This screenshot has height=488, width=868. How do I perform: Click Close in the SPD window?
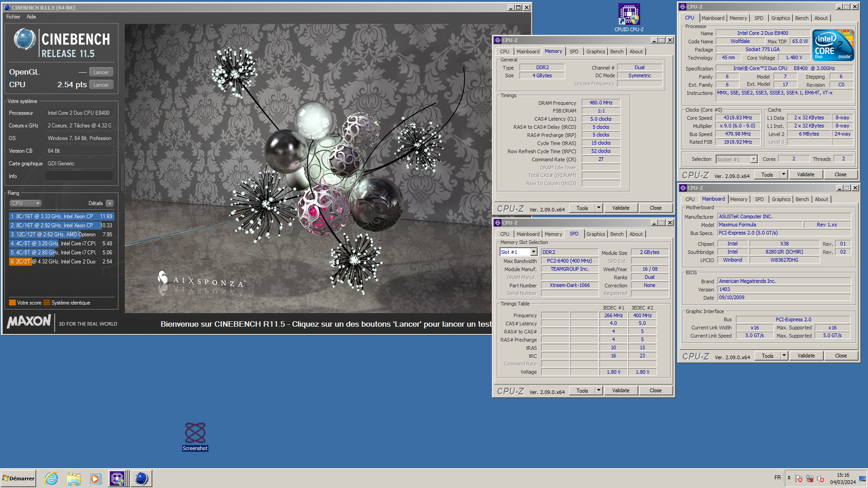coord(656,390)
